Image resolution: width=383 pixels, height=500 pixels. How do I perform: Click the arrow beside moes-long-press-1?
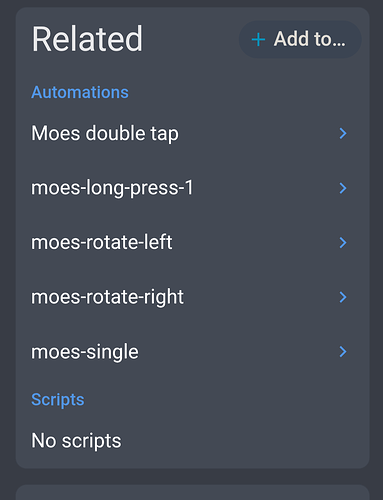343,188
